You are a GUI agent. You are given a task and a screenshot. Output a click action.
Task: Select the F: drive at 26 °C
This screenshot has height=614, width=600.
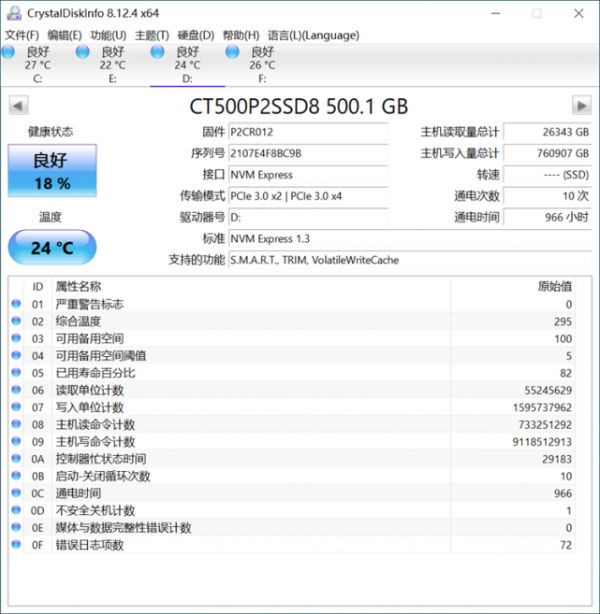[262, 65]
